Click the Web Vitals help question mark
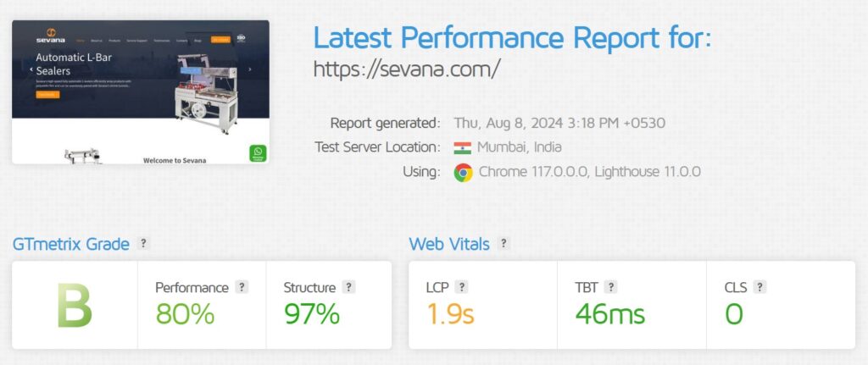The image size is (868, 365). click(504, 244)
